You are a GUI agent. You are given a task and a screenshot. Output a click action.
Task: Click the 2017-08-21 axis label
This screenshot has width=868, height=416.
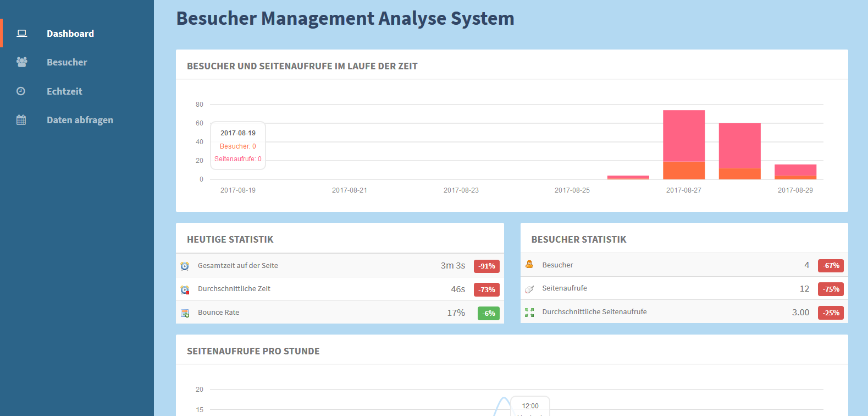pos(350,190)
